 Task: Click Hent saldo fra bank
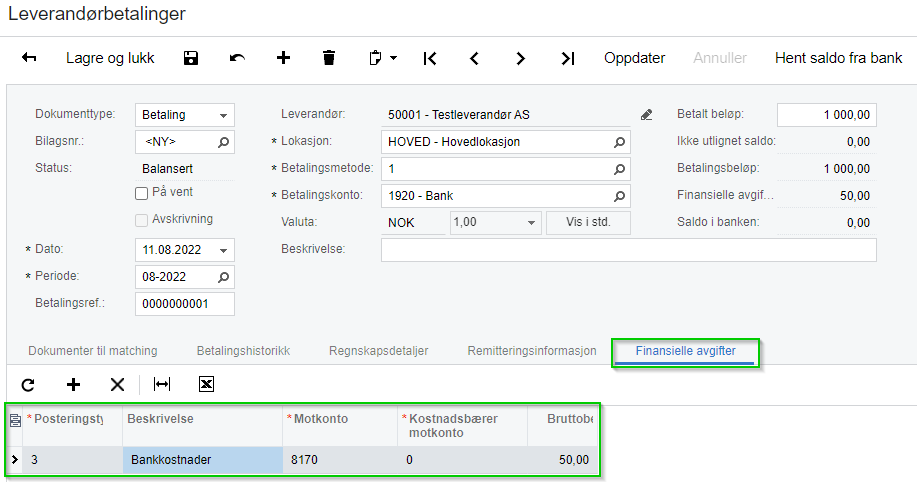838,58
